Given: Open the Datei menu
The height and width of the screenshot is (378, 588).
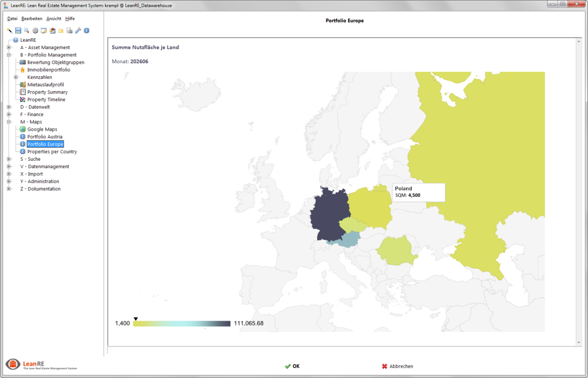Looking at the screenshot, I should (12, 19).
